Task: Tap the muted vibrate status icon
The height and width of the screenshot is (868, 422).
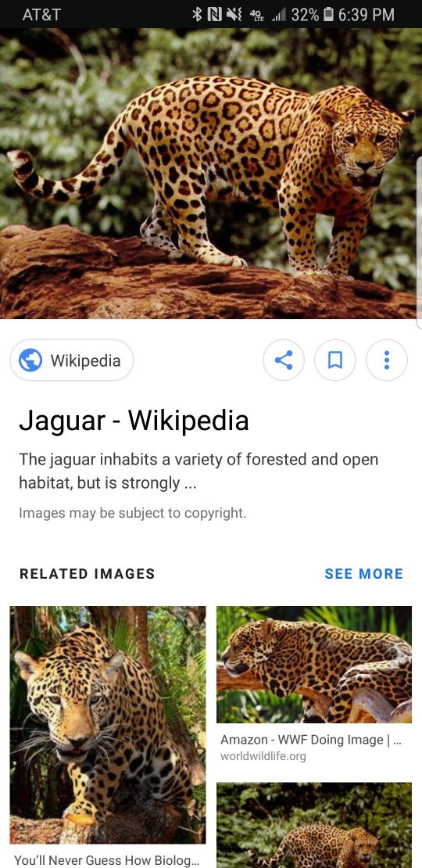Action: [x=234, y=14]
